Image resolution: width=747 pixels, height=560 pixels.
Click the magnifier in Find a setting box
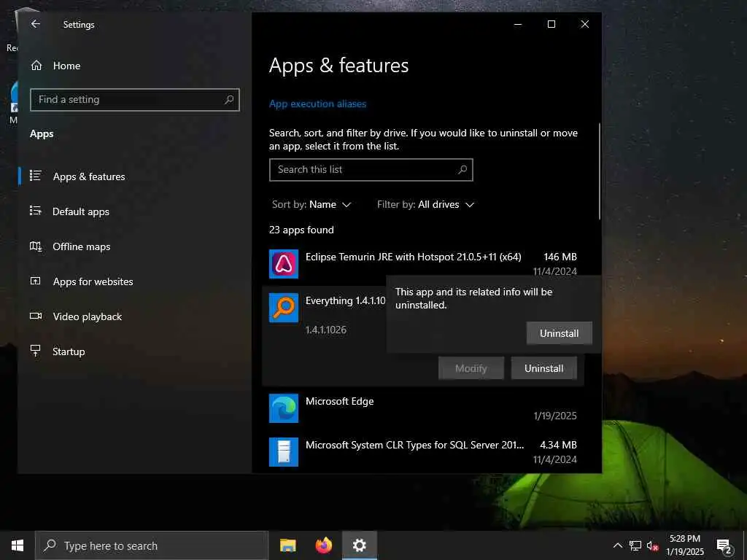pyautogui.click(x=229, y=99)
